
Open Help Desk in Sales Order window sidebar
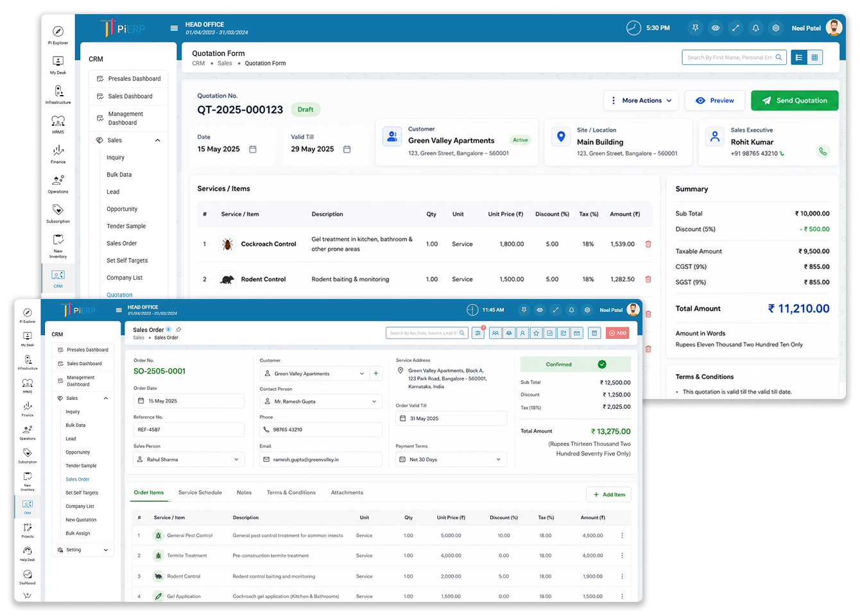coord(28,553)
